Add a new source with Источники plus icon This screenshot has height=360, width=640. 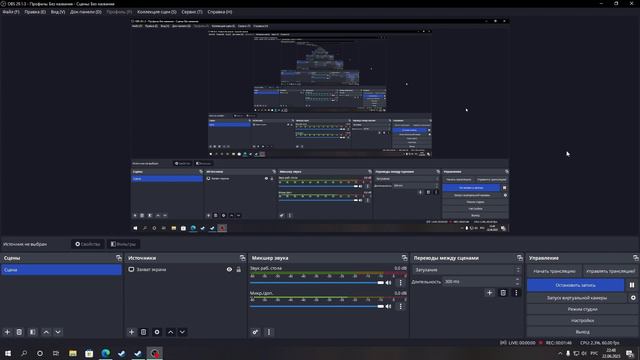coord(131,332)
